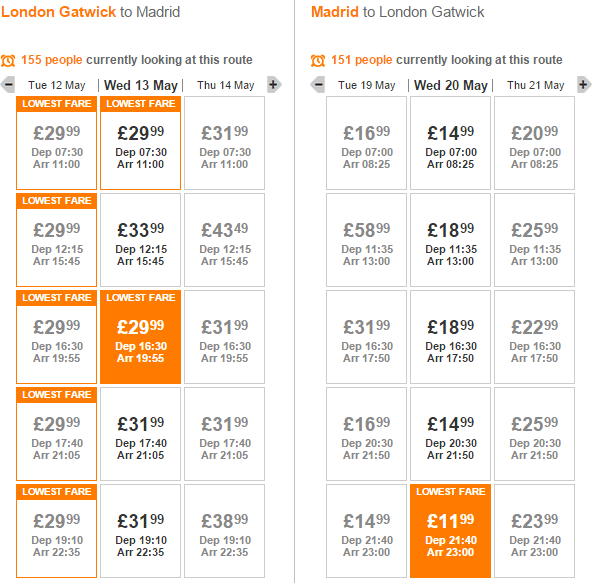Pick Thu 21 May 16:30 fare £22.99
Screen dimensions: 594x583
[535, 337]
